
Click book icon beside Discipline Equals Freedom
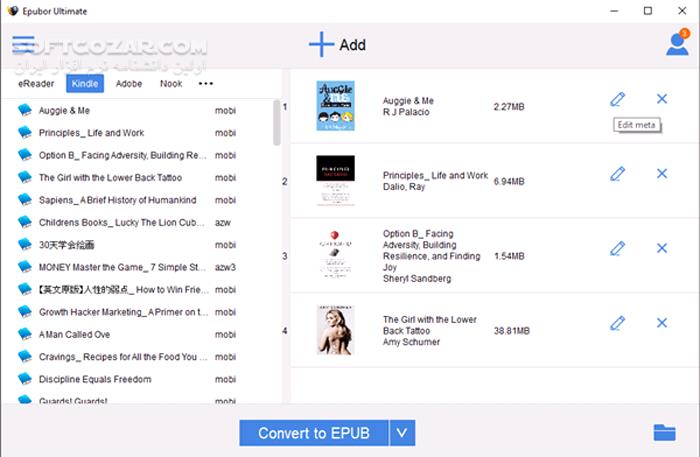coord(25,378)
